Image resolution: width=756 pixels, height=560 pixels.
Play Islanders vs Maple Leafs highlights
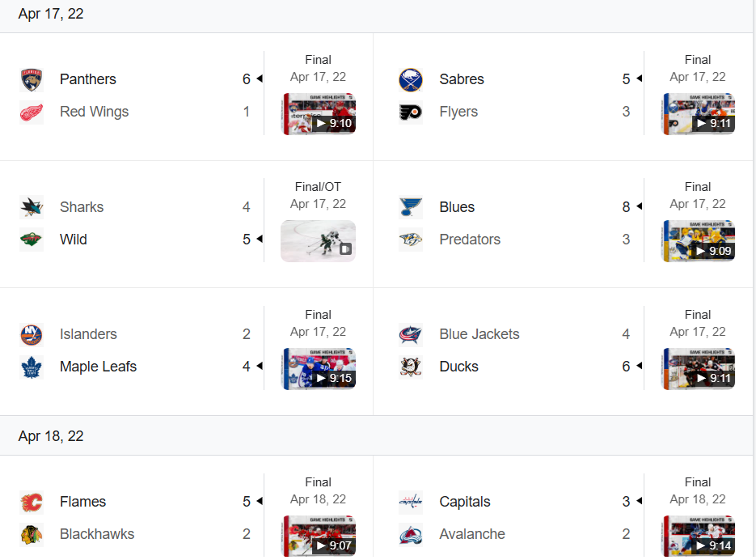[319, 369]
